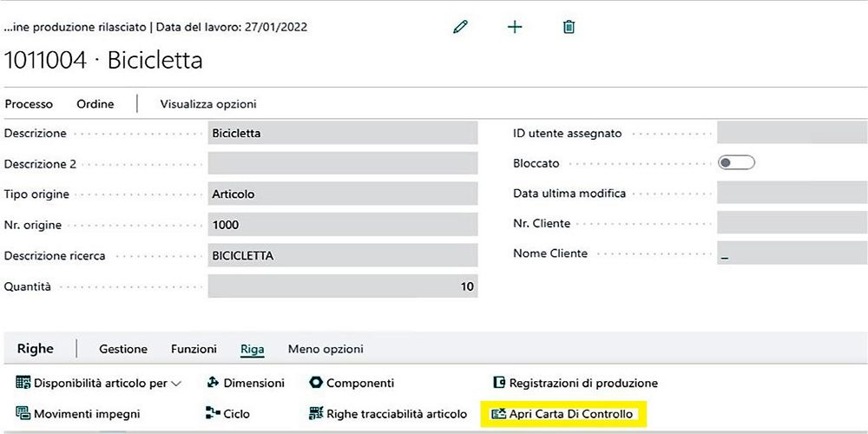The width and height of the screenshot is (868, 434).
Task: Open Righe tracciabilità articolo
Action: (x=388, y=414)
